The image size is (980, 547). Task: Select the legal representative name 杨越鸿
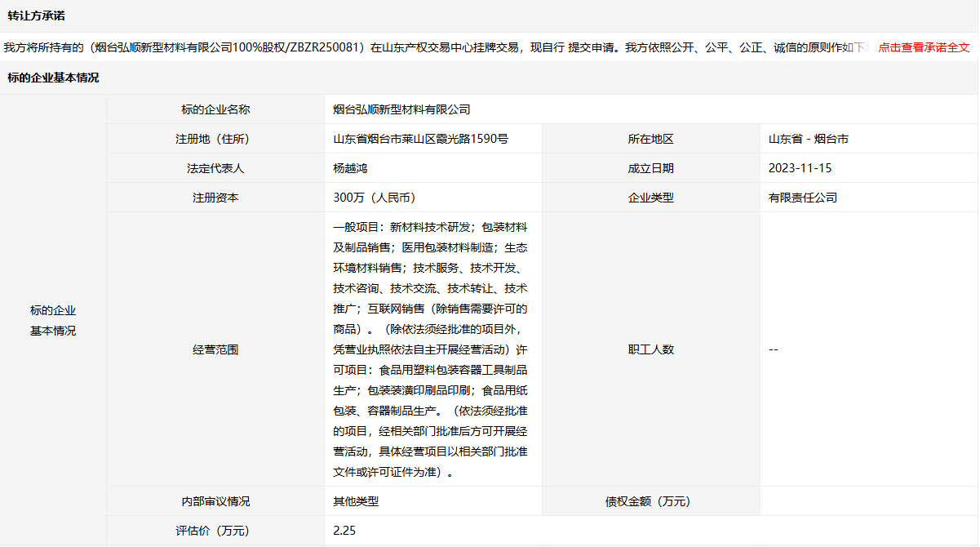(351, 168)
